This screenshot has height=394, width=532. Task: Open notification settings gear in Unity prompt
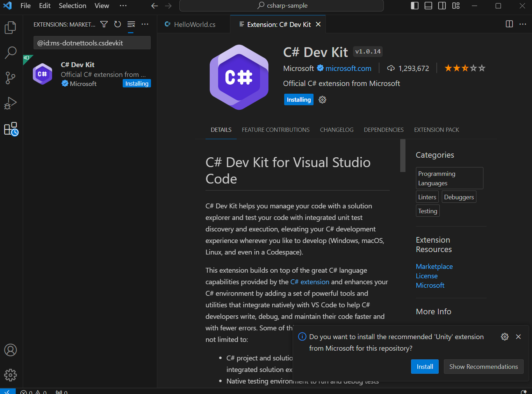505,337
